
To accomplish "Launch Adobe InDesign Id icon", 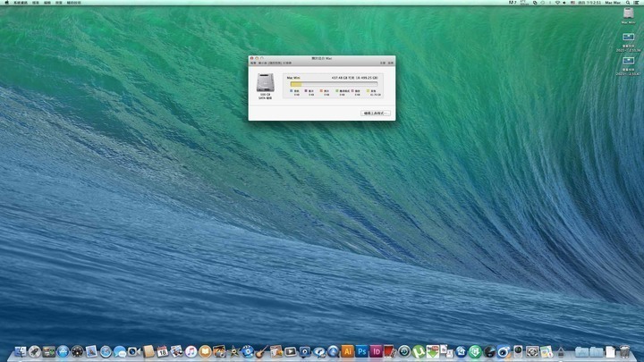I will 376,351.
